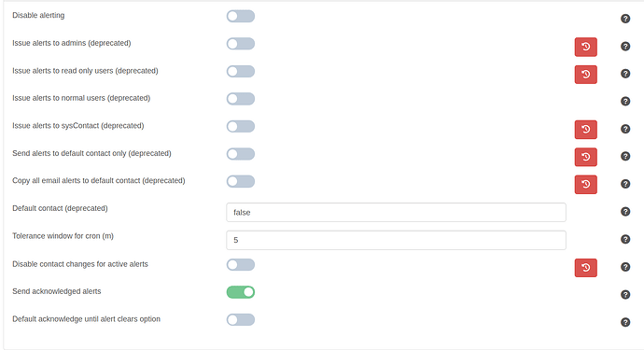This screenshot has width=644, height=350.
Task: Turn off Send acknowledged alerts switch
Action: point(241,292)
